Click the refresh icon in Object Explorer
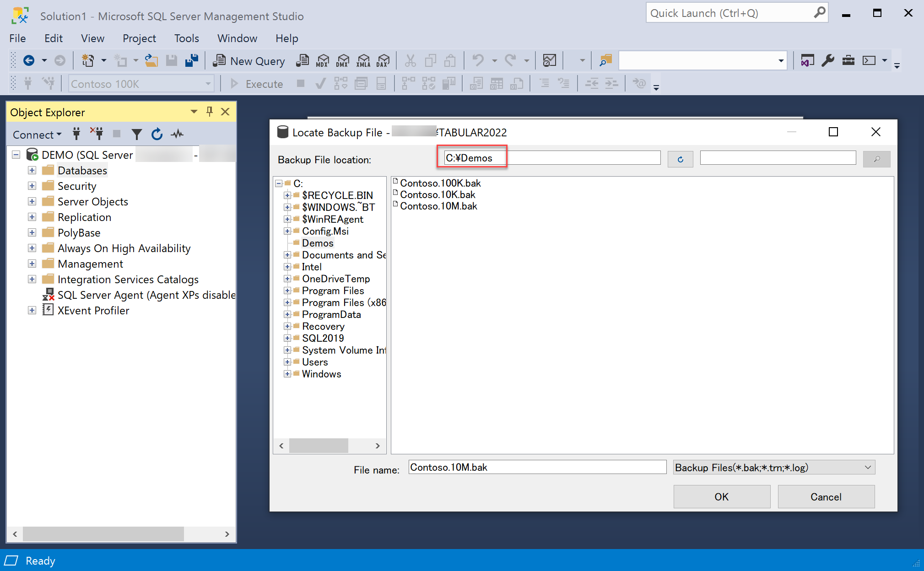 [x=157, y=134]
